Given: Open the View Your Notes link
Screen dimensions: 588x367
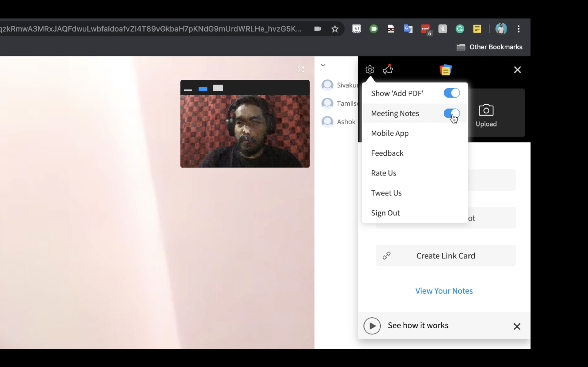Looking at the screenshot, I should [444, 291].
